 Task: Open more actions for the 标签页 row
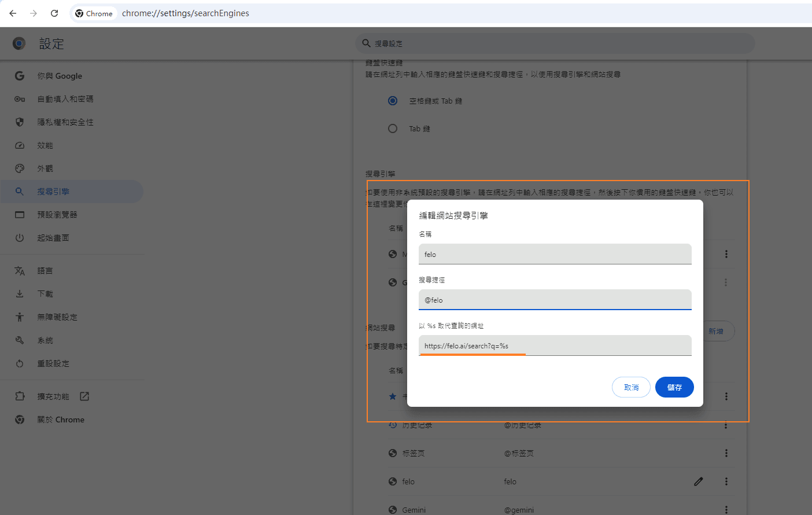tap(726, 453)
